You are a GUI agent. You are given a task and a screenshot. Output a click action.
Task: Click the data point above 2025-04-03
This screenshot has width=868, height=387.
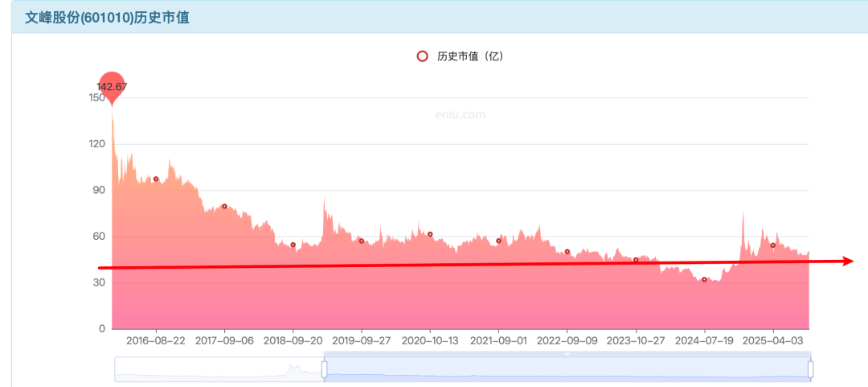tap(773, 245)
